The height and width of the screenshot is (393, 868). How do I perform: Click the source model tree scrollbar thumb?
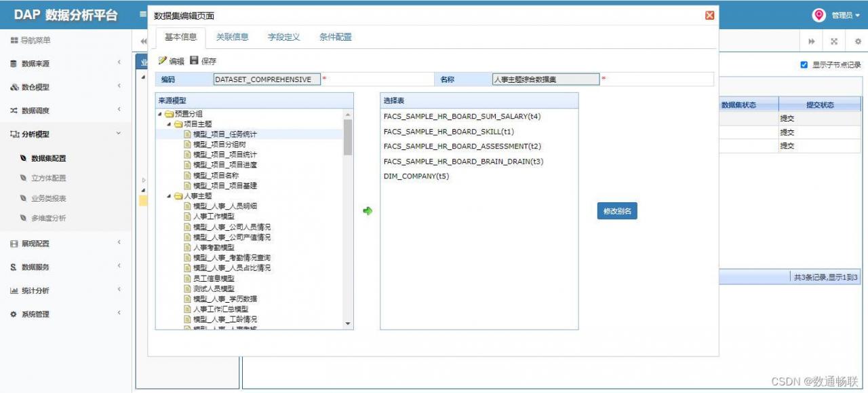click(348, 138)
